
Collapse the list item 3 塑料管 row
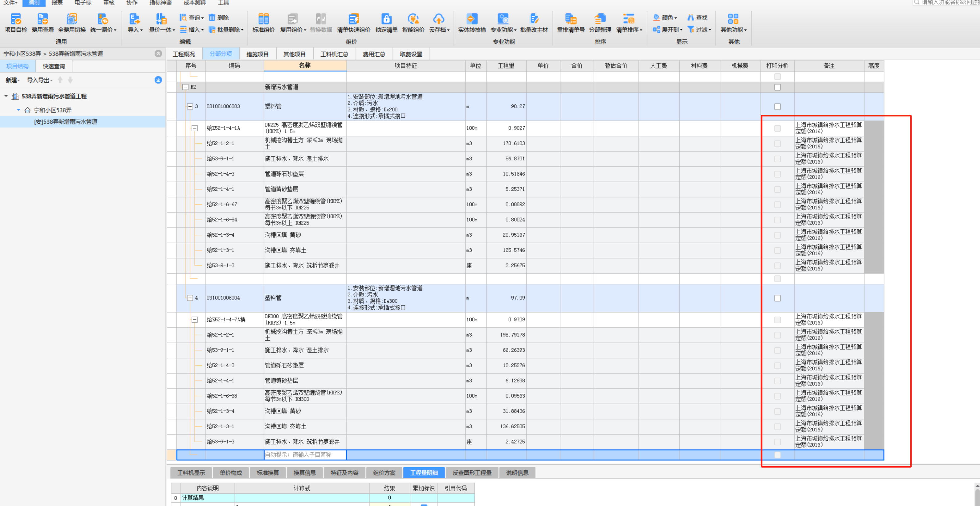pyautogui.click(x=190, y=107)
